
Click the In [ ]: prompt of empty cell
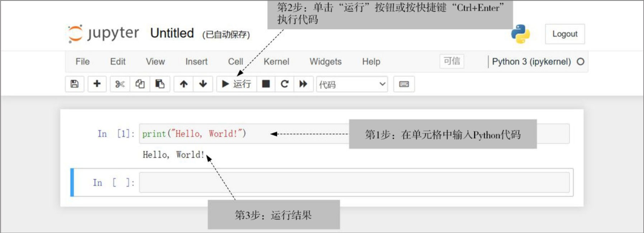click(x=113, y=183)
